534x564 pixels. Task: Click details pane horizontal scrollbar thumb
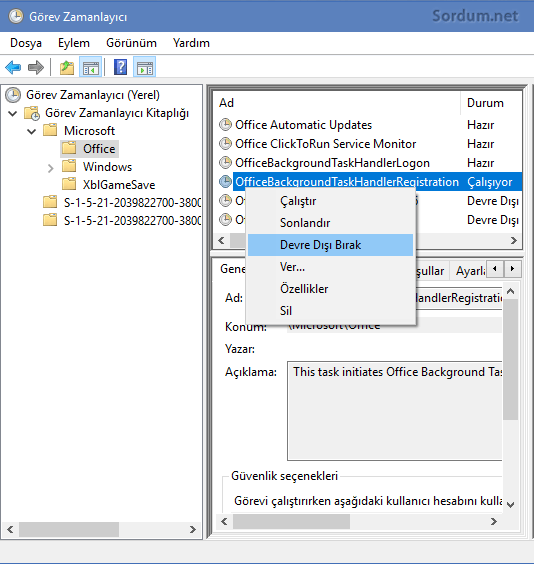click(x=291, y=521)
